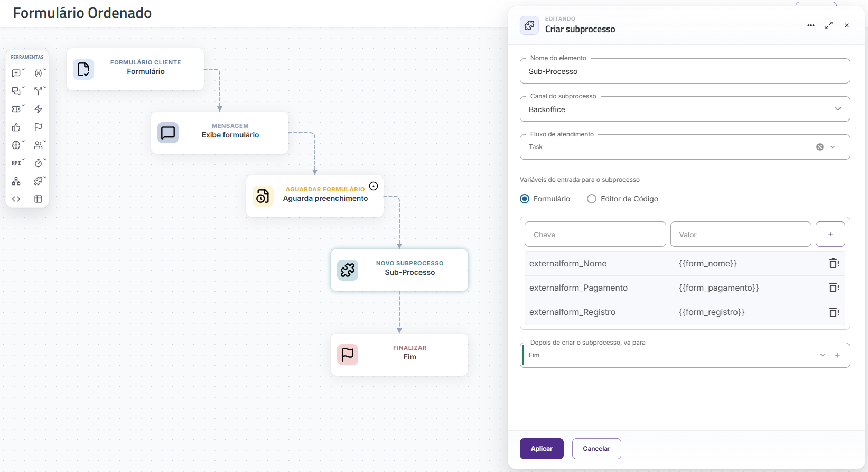Select the Exibe formulário message node
The width and height of the screenshot is (868, 472).
coord(220,133)
